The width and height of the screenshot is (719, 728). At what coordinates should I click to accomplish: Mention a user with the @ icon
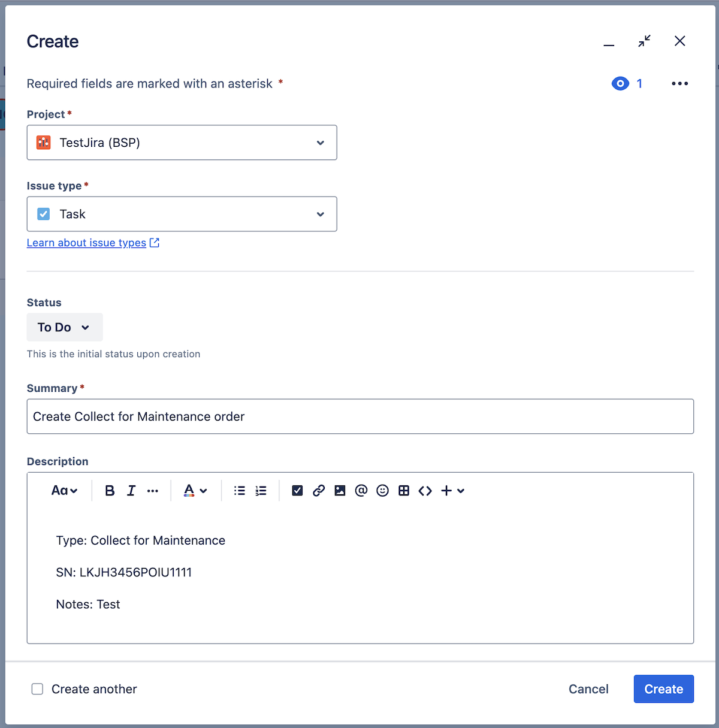coord(361,490)
